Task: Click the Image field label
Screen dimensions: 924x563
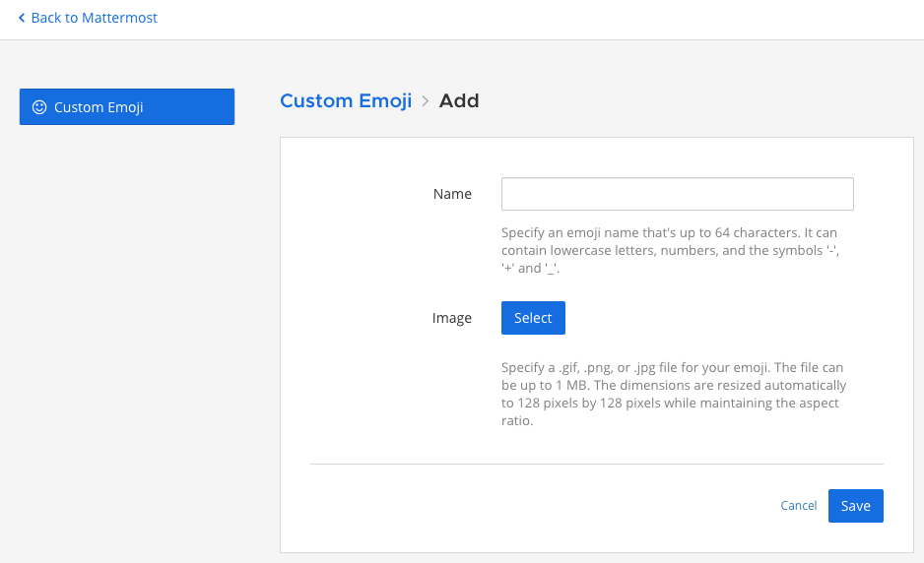Action: click(x=452, y=318)
